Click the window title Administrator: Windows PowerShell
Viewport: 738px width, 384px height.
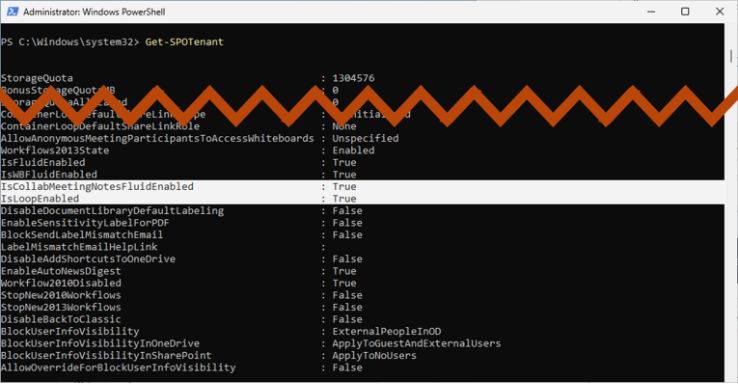(x=94, y=12)
